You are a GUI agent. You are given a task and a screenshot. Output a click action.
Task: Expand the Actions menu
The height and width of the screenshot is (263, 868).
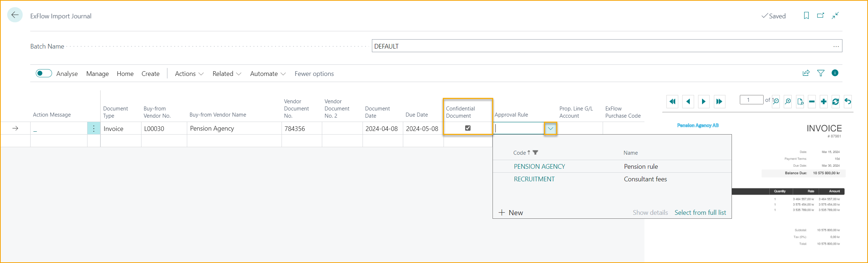(x=189, y=74)
